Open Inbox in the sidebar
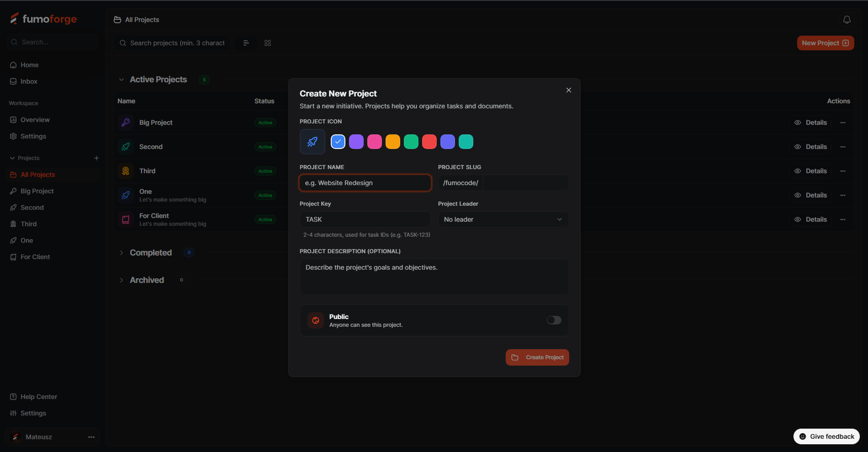The width and height of the screenshot is (868, 452). click(x=29, y=81)
